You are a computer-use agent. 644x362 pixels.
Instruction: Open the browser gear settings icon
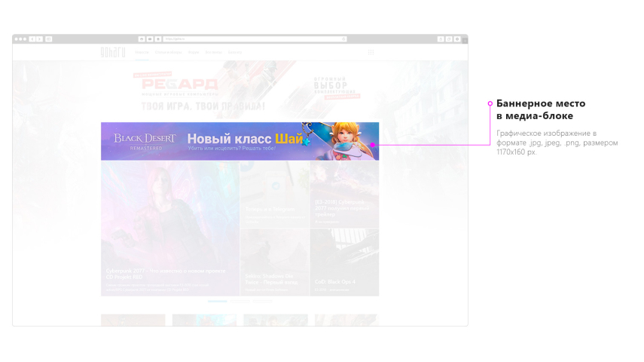[456, 39]
